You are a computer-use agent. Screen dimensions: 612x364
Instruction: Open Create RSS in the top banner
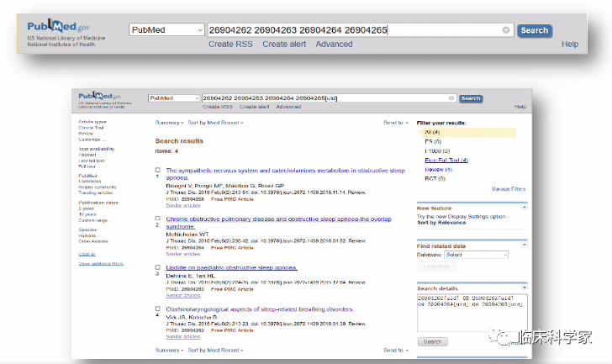[230, 44]
